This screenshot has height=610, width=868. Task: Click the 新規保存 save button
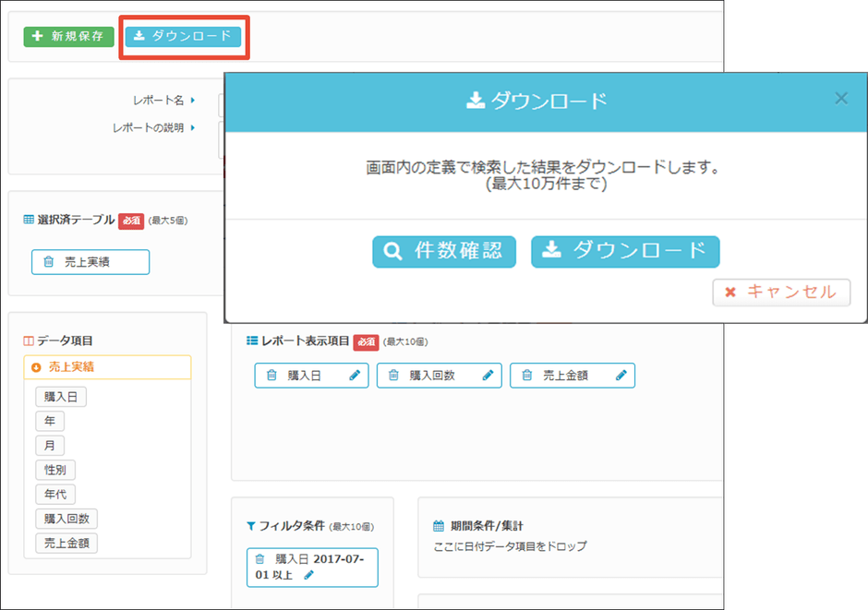pos(67,37)
